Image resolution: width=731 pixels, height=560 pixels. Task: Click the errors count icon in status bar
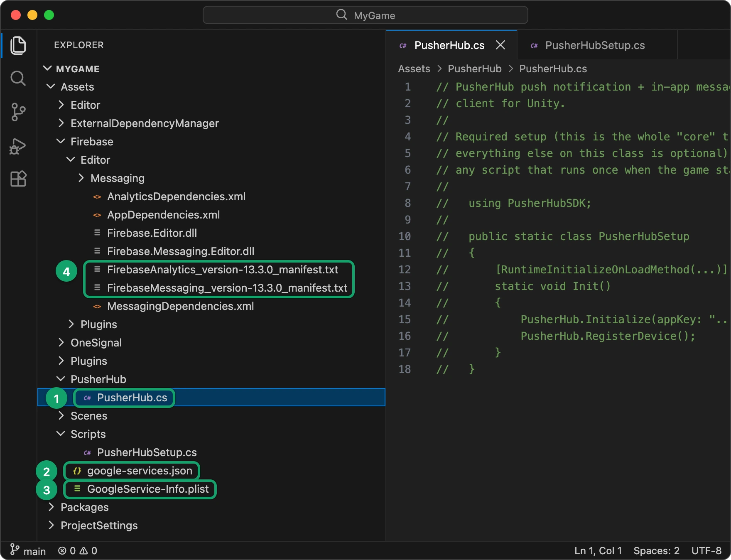[62, 551]
